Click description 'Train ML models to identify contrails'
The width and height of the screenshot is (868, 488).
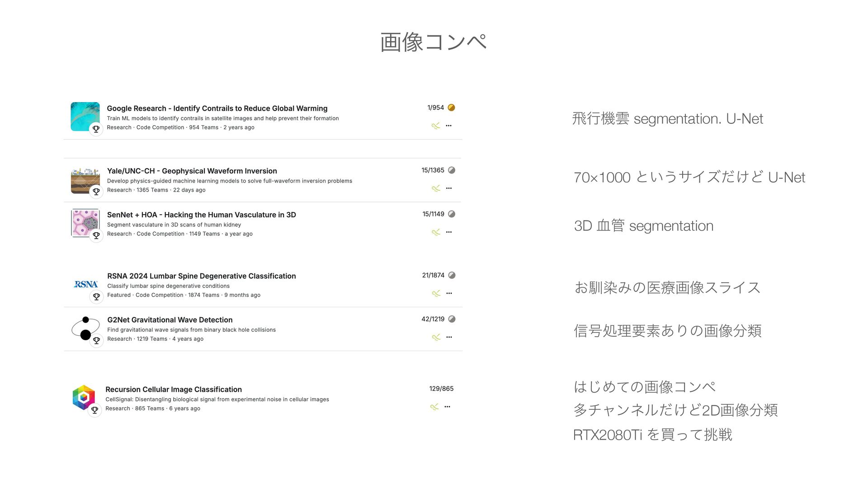coord(223,118)
